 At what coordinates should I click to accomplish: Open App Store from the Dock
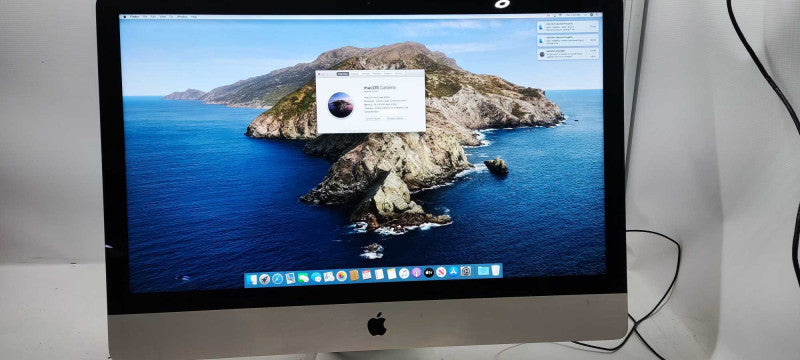click(x=454, y=272)
